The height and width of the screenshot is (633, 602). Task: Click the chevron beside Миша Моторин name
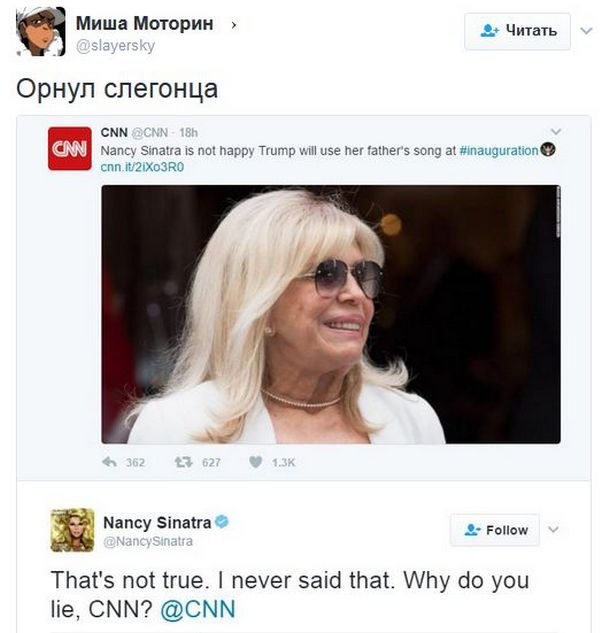pyautogui.click(x=234, y=24)
